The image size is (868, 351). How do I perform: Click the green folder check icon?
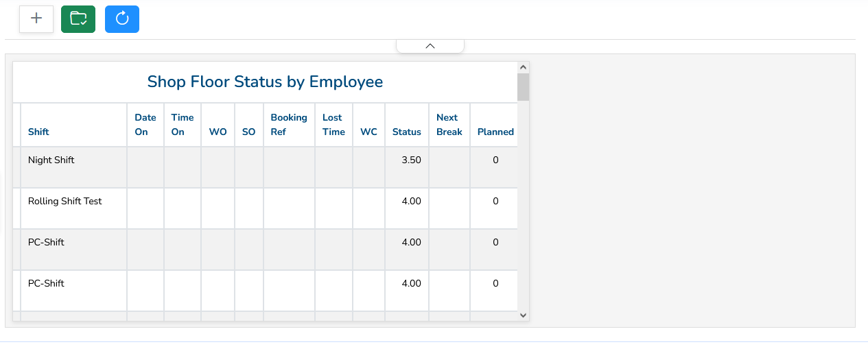(78, 19)
